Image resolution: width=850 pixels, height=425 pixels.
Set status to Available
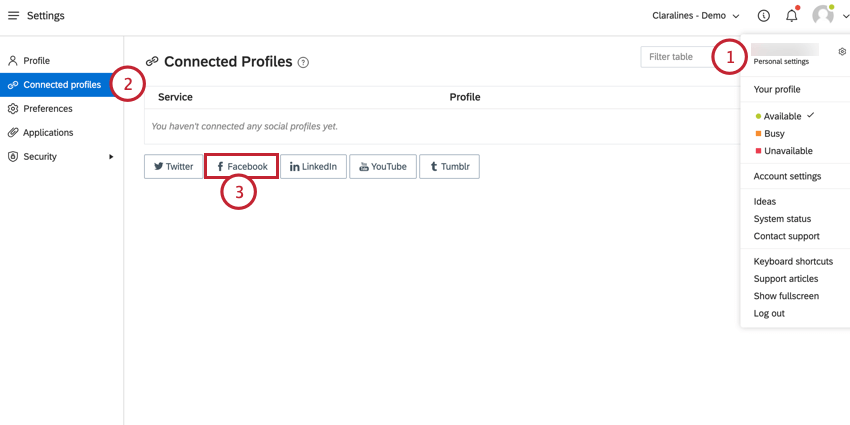[x=782, y=116]
